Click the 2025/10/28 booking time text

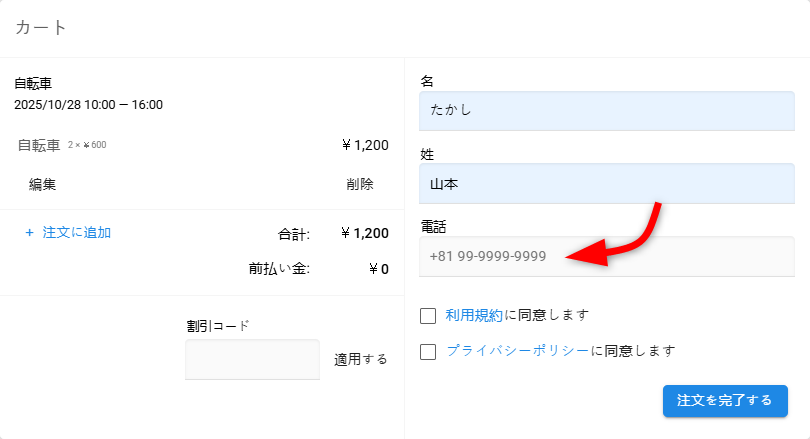[88, 104]
